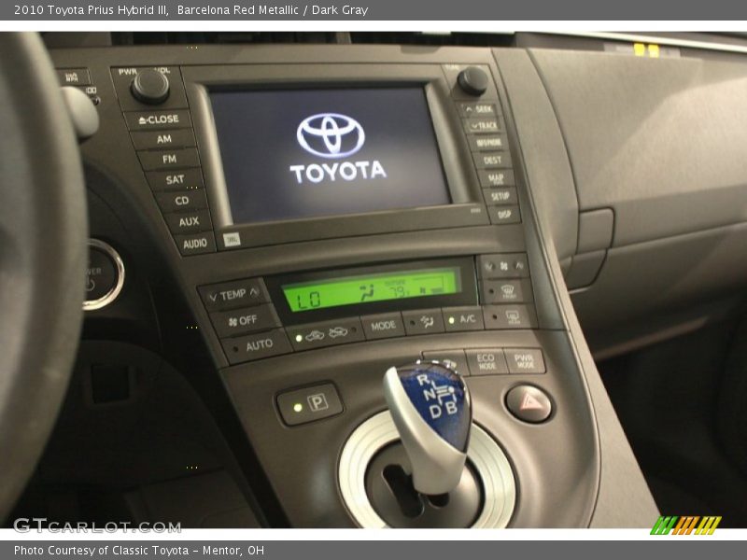Enable PWR MODE
This screenshot has width=747, height=560.
point(524,360)
